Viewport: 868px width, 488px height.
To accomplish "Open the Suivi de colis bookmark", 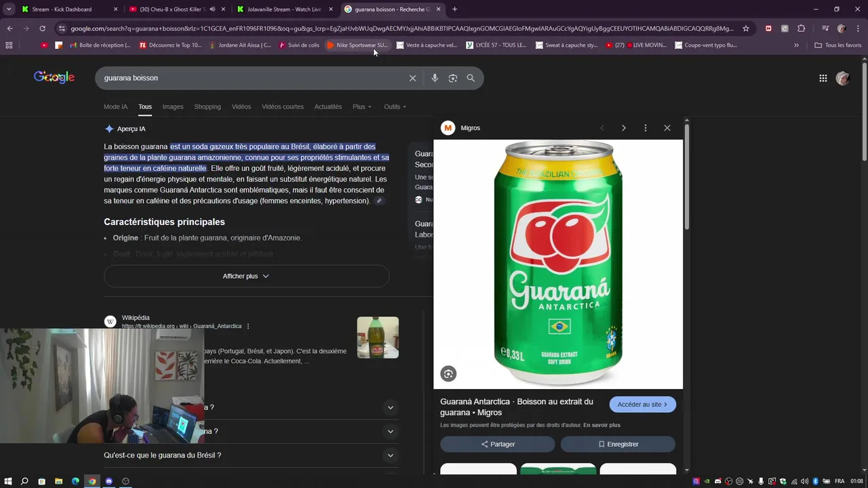I will point(298,45).
